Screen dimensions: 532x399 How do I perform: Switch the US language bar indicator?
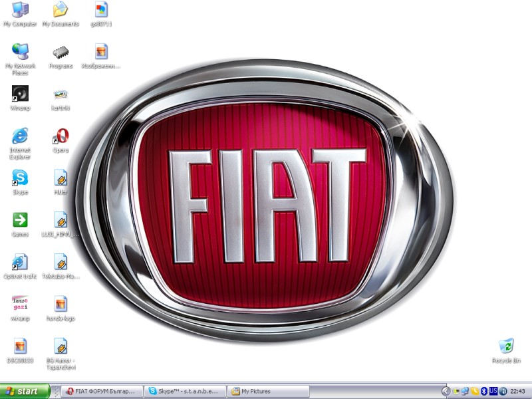(493, 391)
